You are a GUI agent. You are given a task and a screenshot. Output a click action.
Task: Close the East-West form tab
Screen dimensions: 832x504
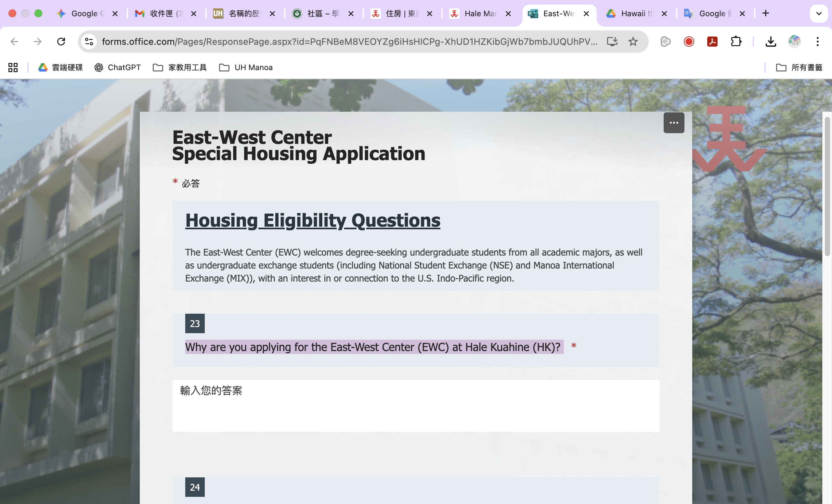point(587,14)
